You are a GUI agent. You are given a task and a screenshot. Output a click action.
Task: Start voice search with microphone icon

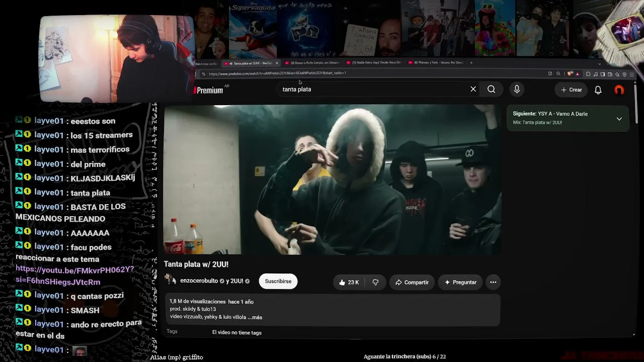point(517,89)
